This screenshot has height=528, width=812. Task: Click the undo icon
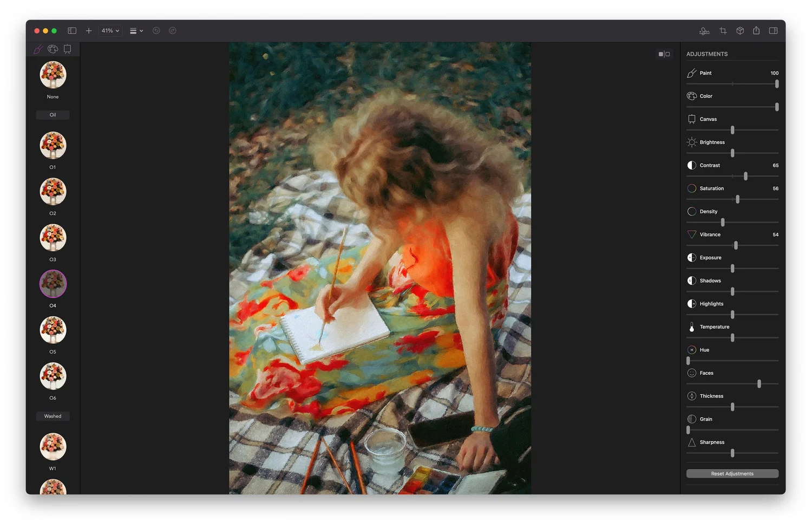click(156, 31)
